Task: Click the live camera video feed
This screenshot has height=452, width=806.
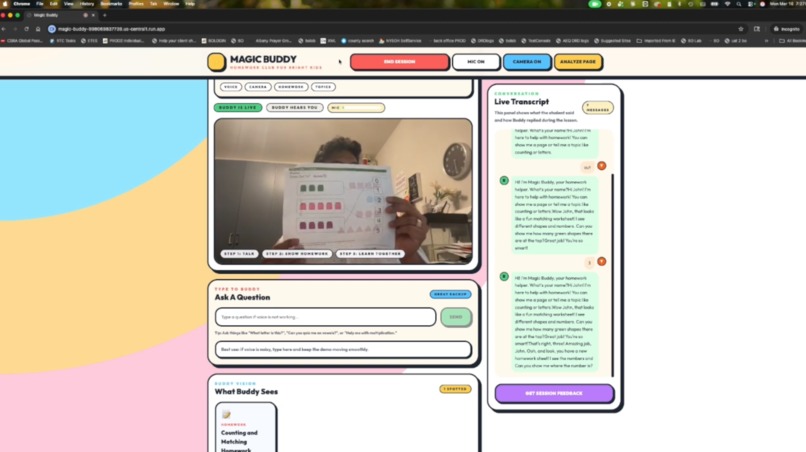Action: [x=343, y=191]
